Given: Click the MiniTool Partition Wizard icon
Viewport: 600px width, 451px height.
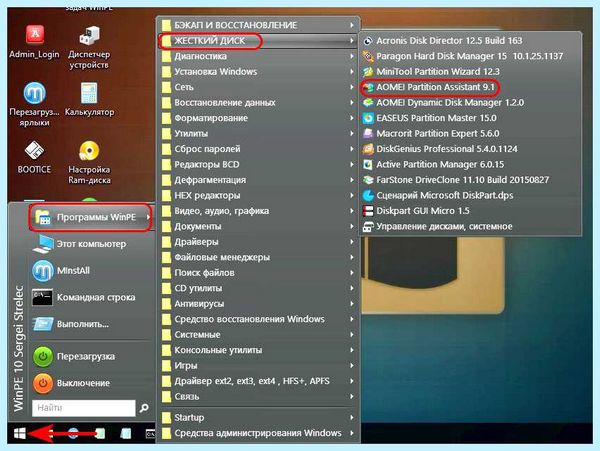Looking at the screenshot, I should [x=368, y=72].
